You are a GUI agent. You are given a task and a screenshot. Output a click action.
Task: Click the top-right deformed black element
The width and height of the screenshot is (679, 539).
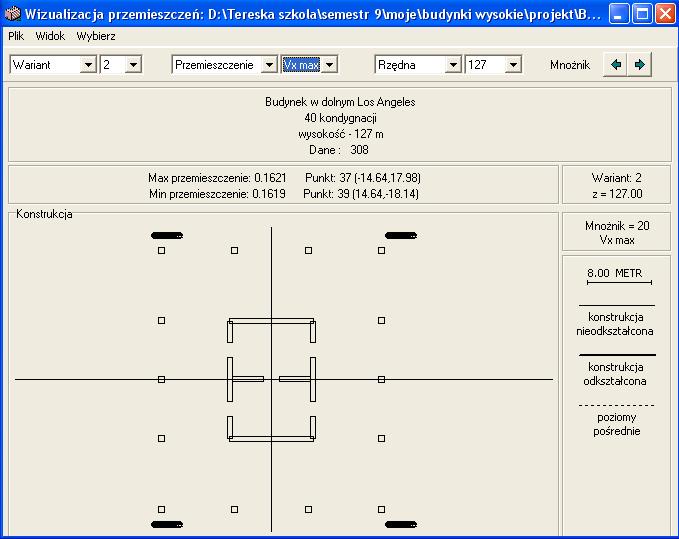(401, 236)
